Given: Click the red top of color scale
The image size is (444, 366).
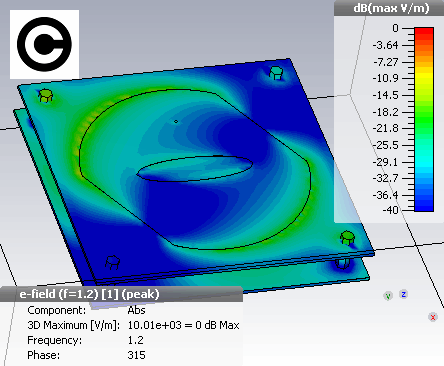Looking at the screenshot, I should click(424, 31).
